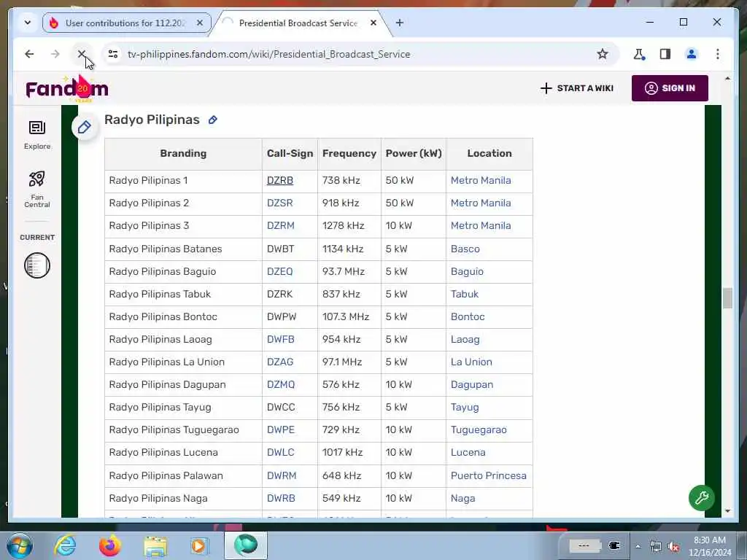Edit the Radyo Pilipinas section pencil

tap(213, 120)
